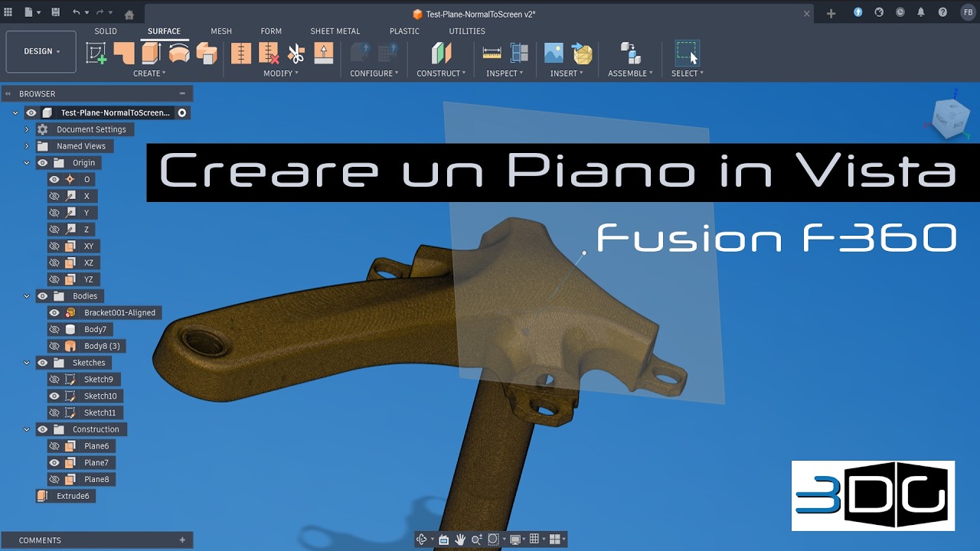Switch to the PLASTIC tab
This screenshot has width=980, height=551.
click(x=404, y=31)
